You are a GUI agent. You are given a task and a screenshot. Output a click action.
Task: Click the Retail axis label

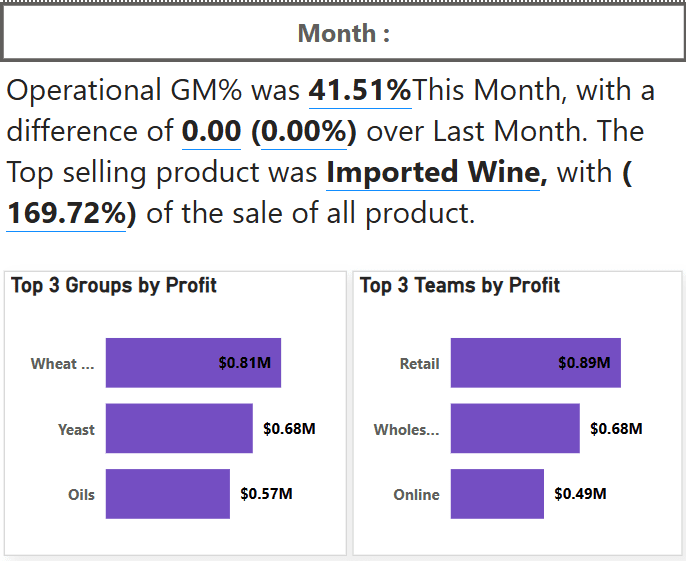tap(419, 364)
